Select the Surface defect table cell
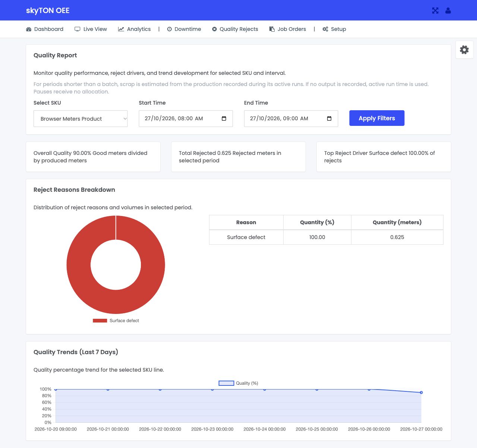 246,237
